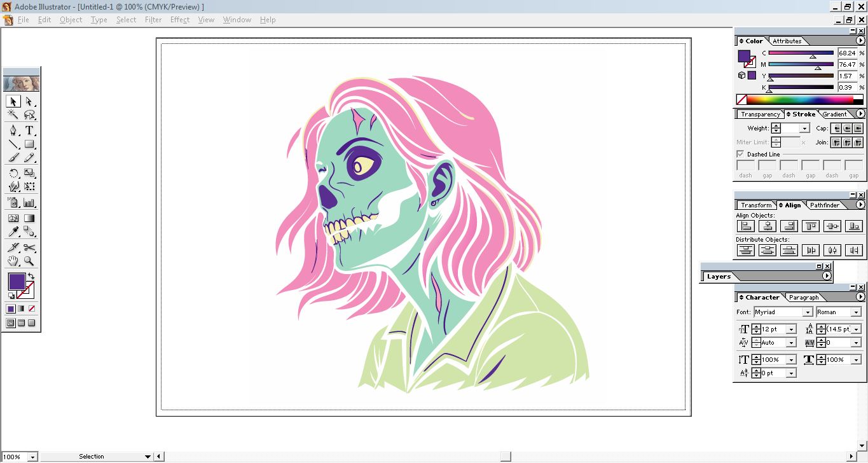Select the Gradient tool in toolbox
Screen dimensions: 868x463
click(x=29, y=218)
